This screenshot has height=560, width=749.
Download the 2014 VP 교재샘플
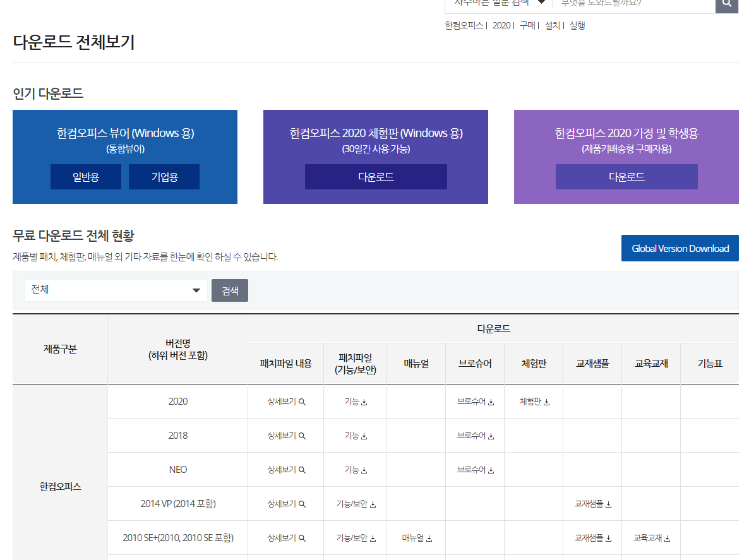point(593,504)
